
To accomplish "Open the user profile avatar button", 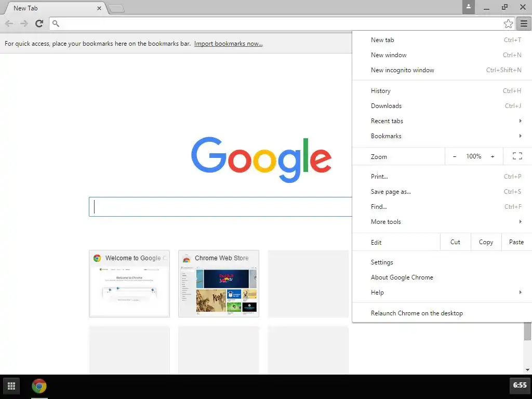I will (x=468, y=7).
